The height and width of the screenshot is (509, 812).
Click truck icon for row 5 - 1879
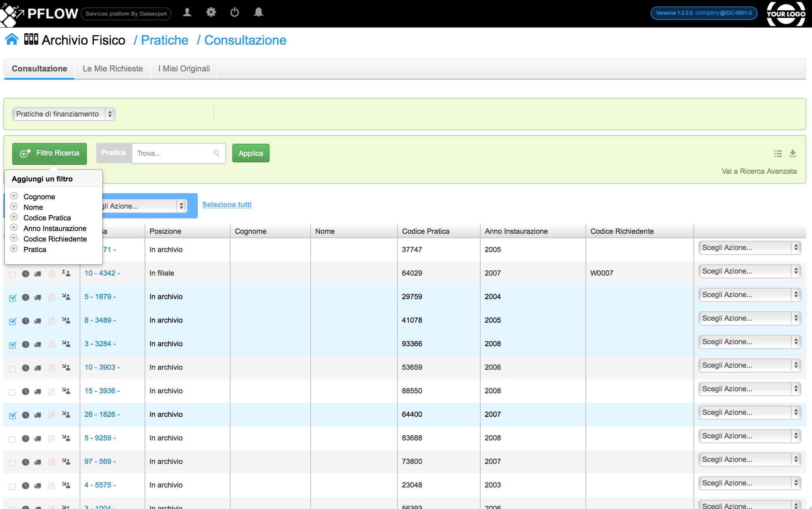pos(38,297)
